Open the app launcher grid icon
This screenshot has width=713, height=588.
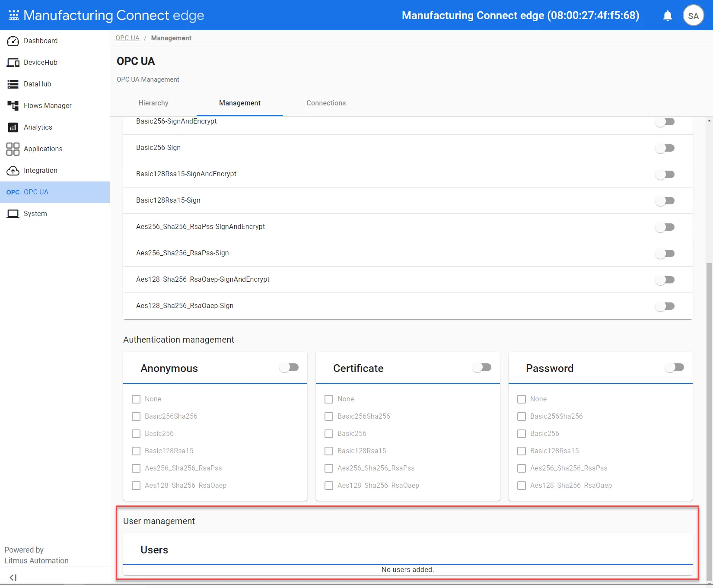14,16
